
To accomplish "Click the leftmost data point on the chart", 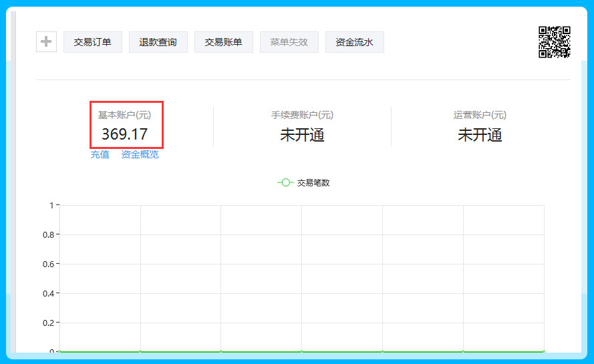I will 60,351.
